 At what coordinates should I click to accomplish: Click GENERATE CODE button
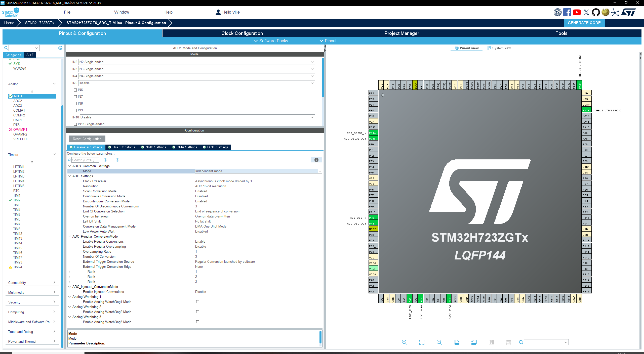(x=584, y=23)
